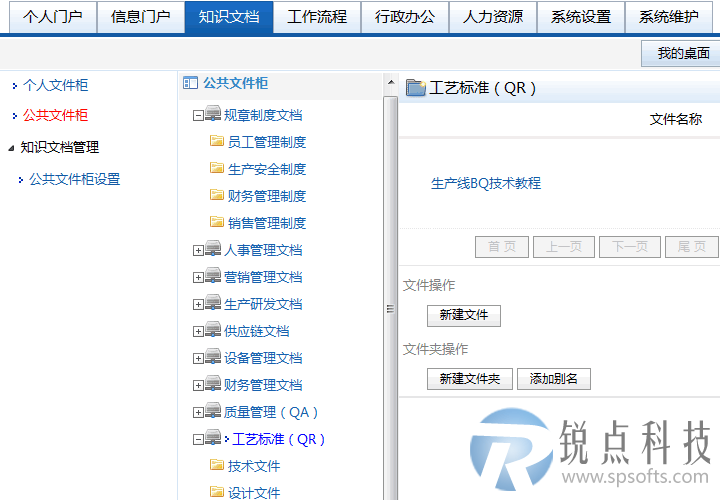Image resolution: width=720 pixels, height=500 pixels.
Task: Expand the 供应链文档 tree node
Action: click(198, 332)
